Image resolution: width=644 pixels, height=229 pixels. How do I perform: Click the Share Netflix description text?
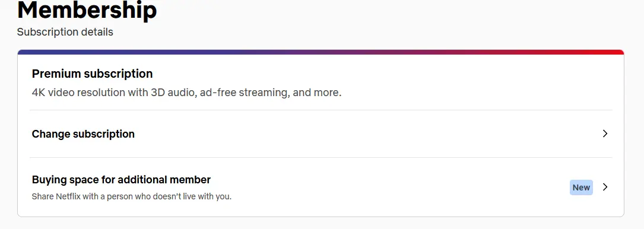pos(131,196)
